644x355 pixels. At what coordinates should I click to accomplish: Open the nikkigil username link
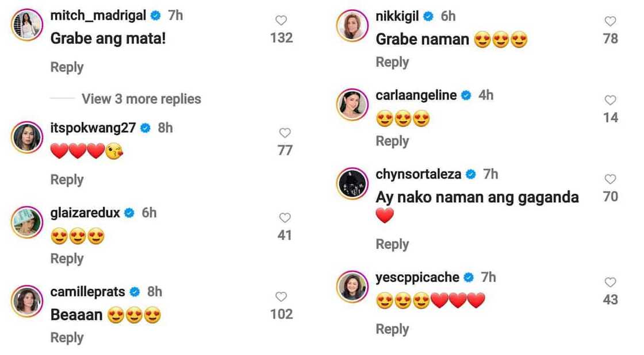point(397,16)
